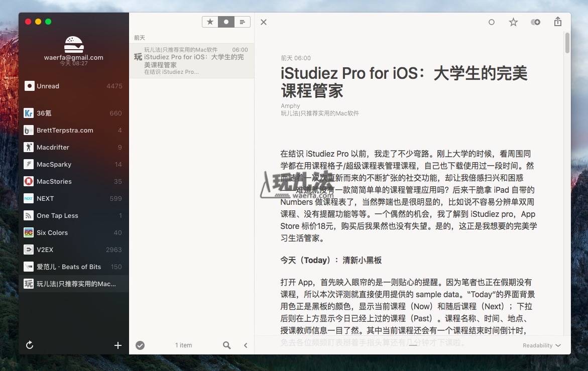This screenshot has width=588, height=371.
Task: Select the 玩儿法 feed in the sidebar
Action: 74,284
